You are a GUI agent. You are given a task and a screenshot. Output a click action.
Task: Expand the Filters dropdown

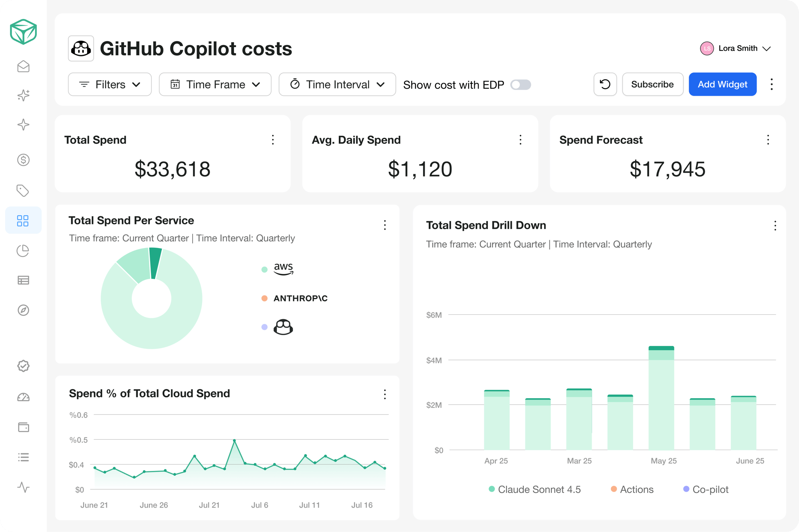coord(110,84)
